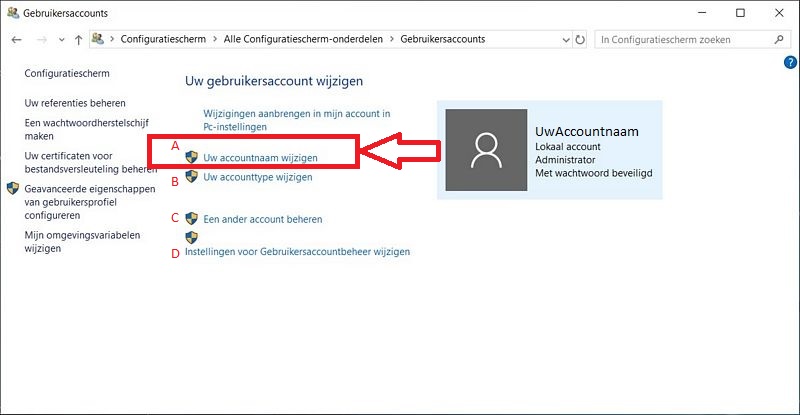Open Wijzigingen aanbrengen in mijn account in Pc-instellingen
This screenshot has width=800, height=415.
pyautogui.click(x=296, y=120)
